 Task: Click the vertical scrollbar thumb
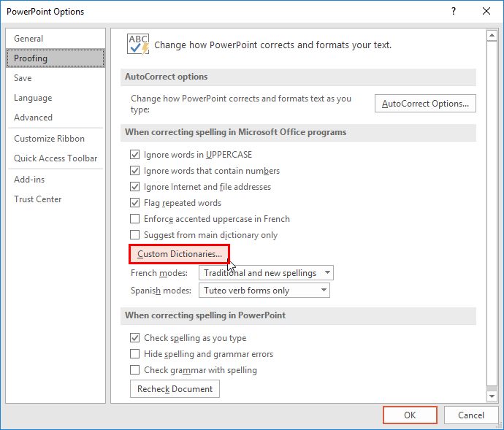pos(492,214)
